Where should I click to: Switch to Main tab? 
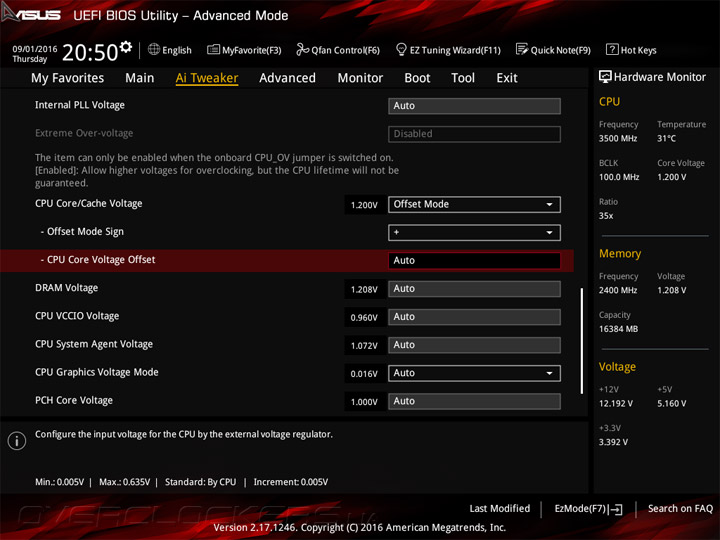tap(140, 78)
